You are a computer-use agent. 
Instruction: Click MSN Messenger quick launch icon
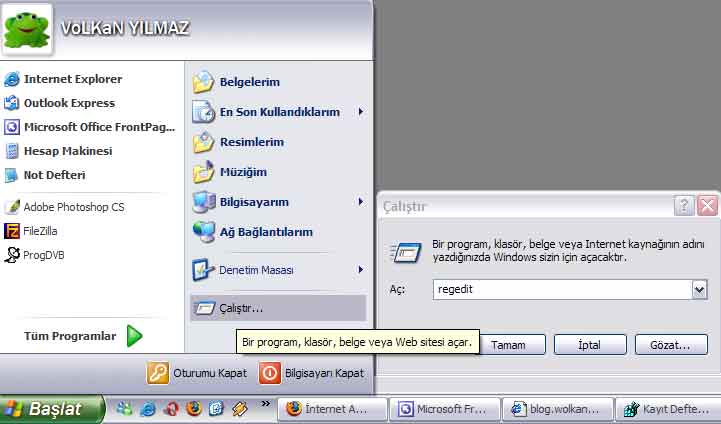tap(124, 408)
